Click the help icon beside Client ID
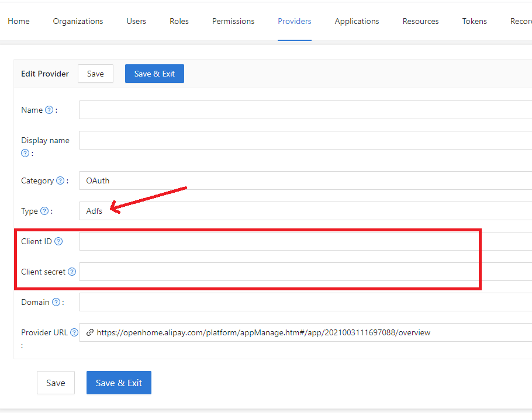Image resolution: width=532 pixels, height=420 pixels. [58, 241]
